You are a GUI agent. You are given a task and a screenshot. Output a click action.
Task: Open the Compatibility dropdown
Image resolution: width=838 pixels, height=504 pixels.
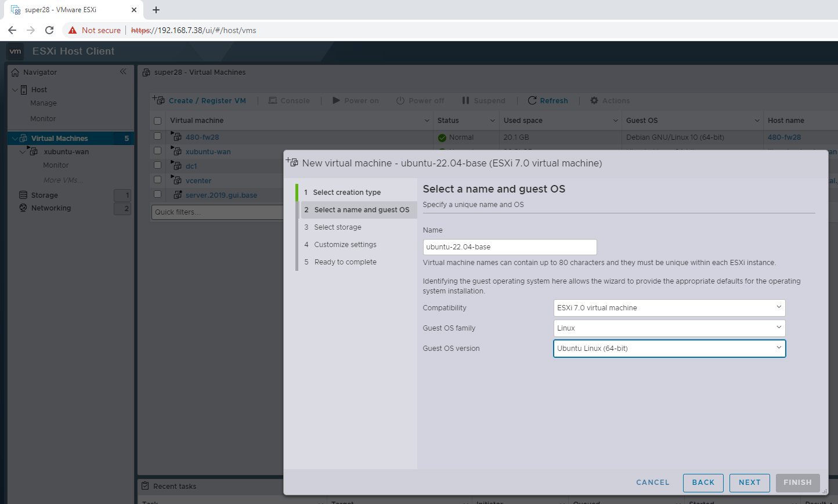click(669, 307)
